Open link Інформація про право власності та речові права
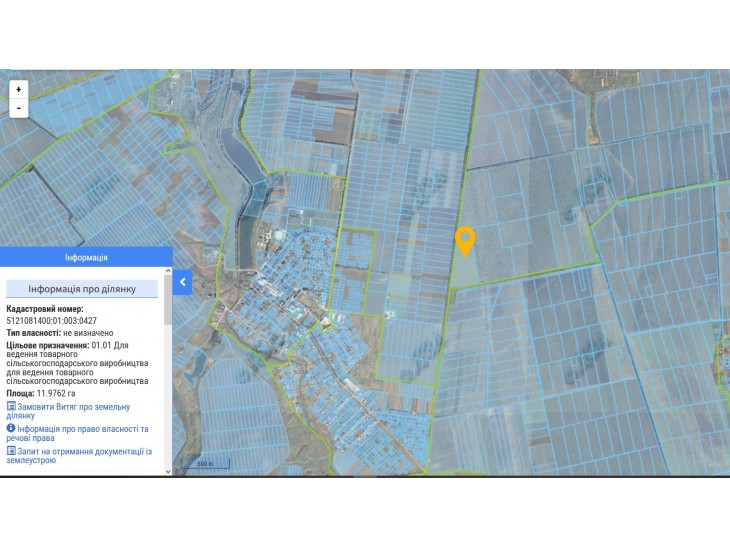The image size is (730, 547). (77, 433)
